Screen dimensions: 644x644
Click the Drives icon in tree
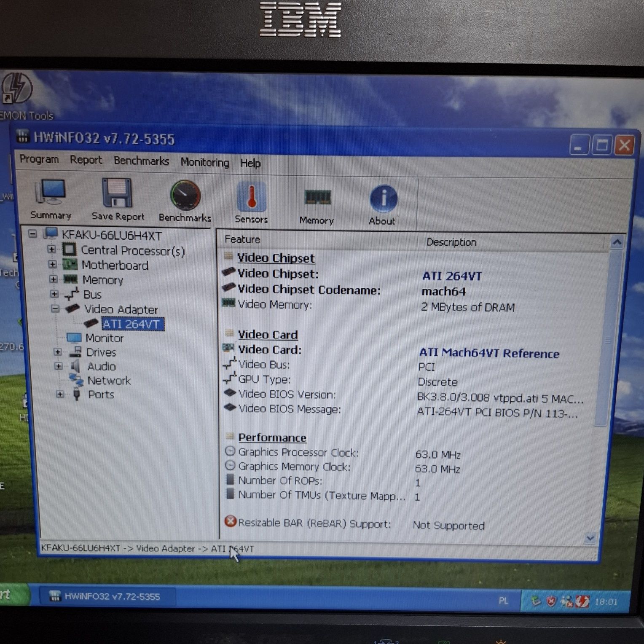click(75, 351)
